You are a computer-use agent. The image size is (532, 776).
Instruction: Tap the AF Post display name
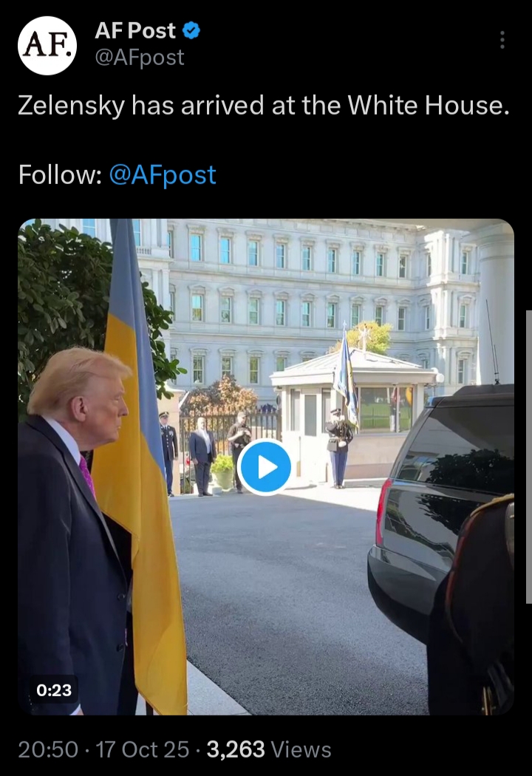[134, 31]
